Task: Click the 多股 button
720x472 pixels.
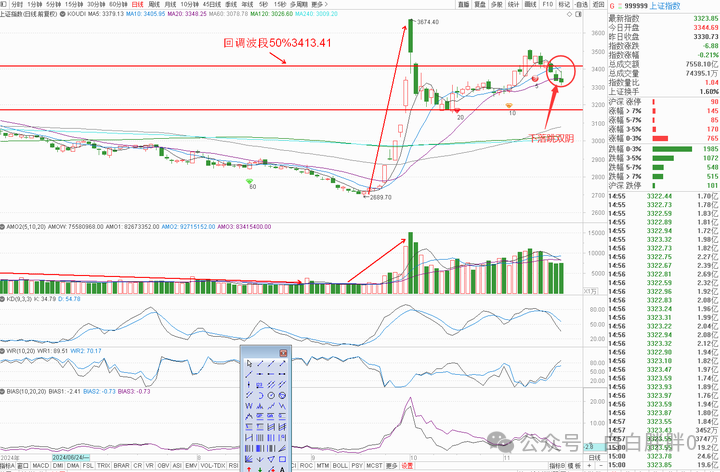Action: click(x=496, y=4)
